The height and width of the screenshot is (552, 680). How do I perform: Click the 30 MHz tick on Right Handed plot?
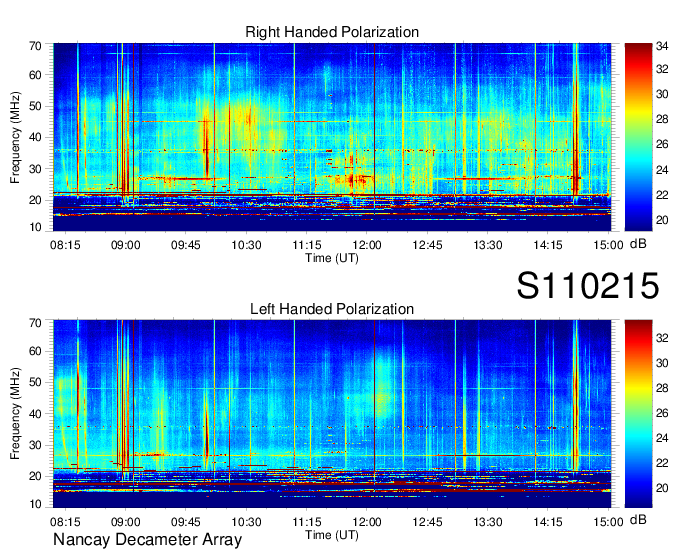(x=35, y=169)
